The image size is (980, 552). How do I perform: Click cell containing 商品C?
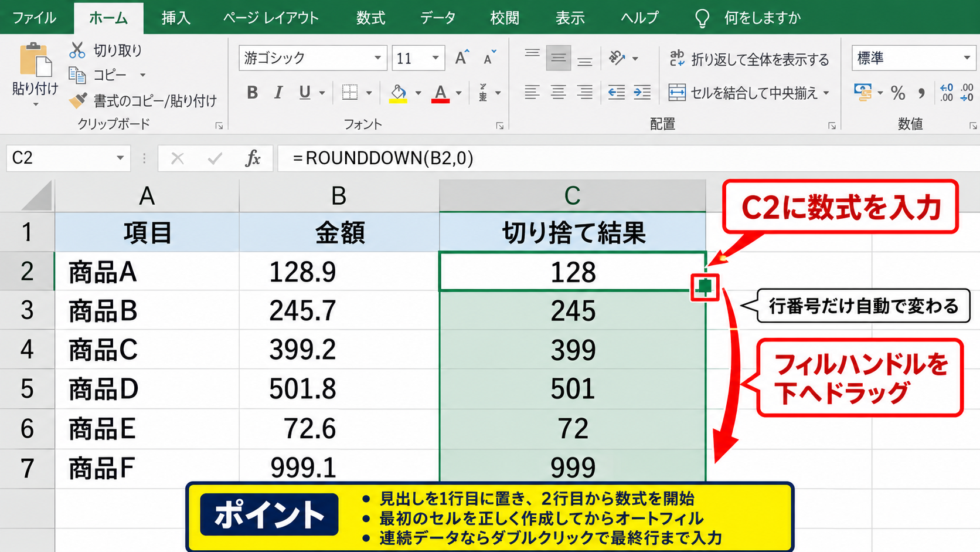[x=147, y=350]
